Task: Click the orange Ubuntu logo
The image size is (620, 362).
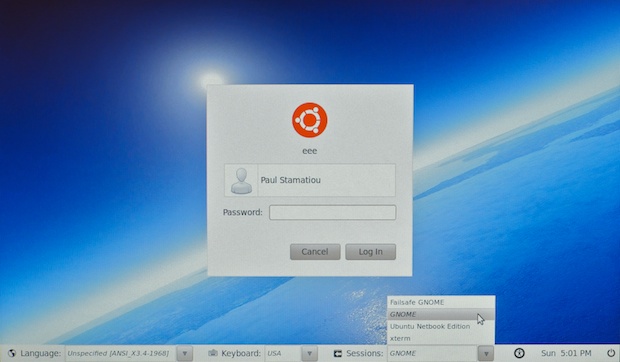Action: pyautogui.click(x=310, y=120)
